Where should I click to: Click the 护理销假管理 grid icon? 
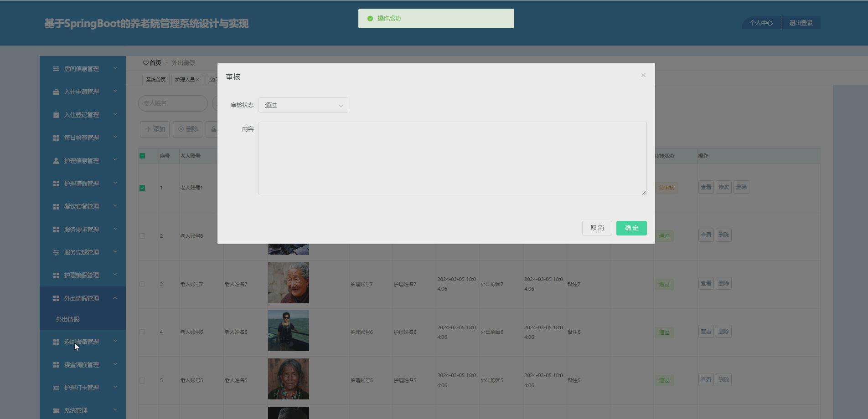coord(56,275)
